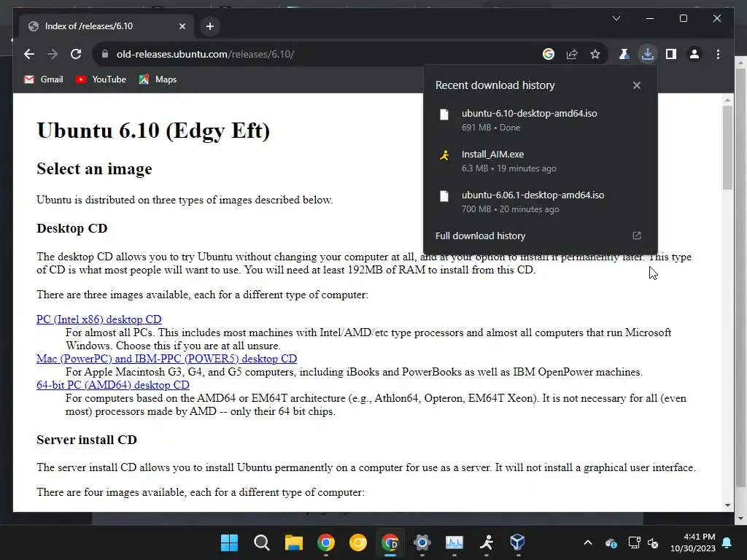The height and width of the screenshot is (560, 747).
Task: Open the Windows Start menu
Action: (x=229, y=542)
